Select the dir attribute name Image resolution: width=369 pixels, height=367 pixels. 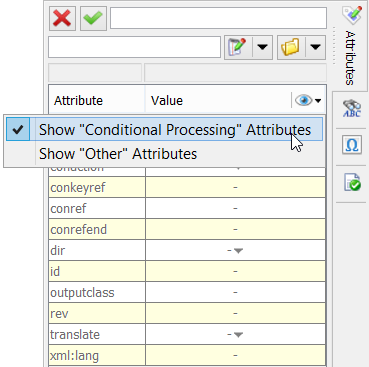[x=57, y=250]
